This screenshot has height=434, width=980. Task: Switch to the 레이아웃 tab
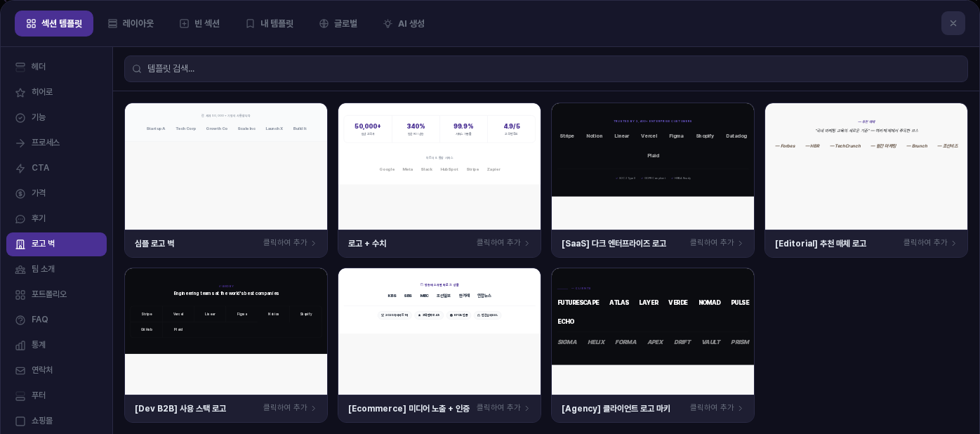(x=131, y=24)
